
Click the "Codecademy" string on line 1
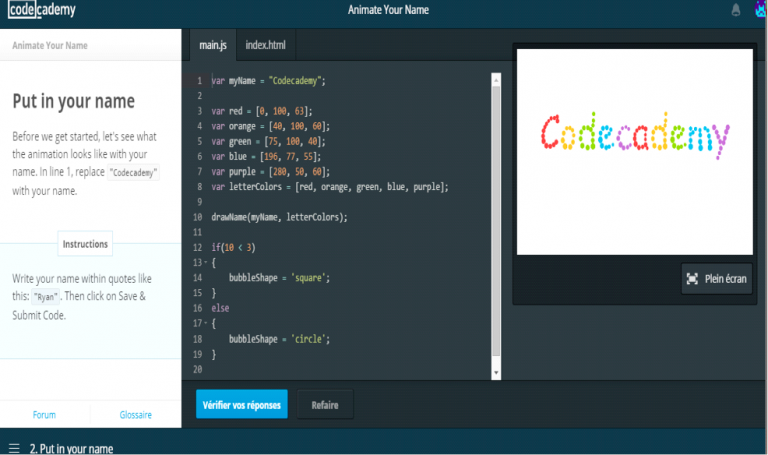[x=294, y=81]
